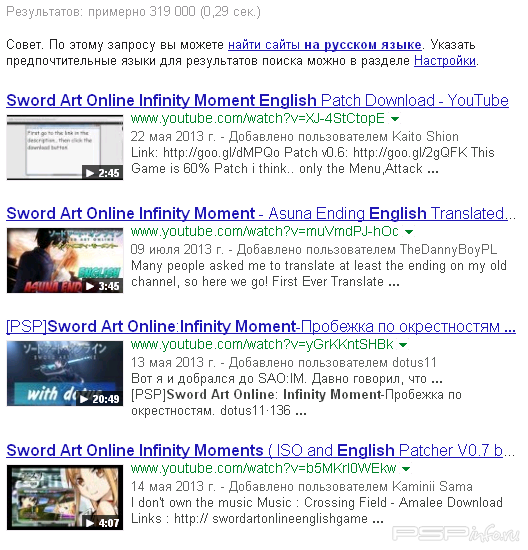This screenshot has height=550, width=528.
Task: Open the [PSP] Sword Art Online Пробежка result
Action: click(x=261, y=327)
